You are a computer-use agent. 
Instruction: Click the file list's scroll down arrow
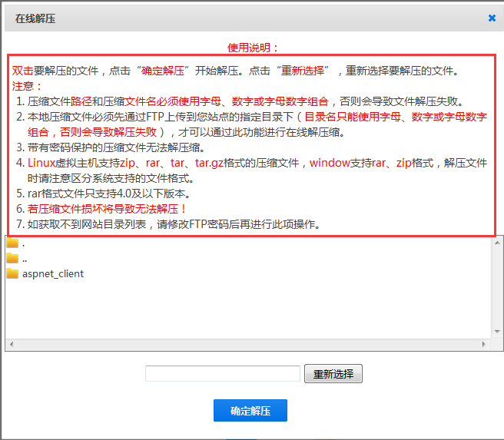point(497,332)
